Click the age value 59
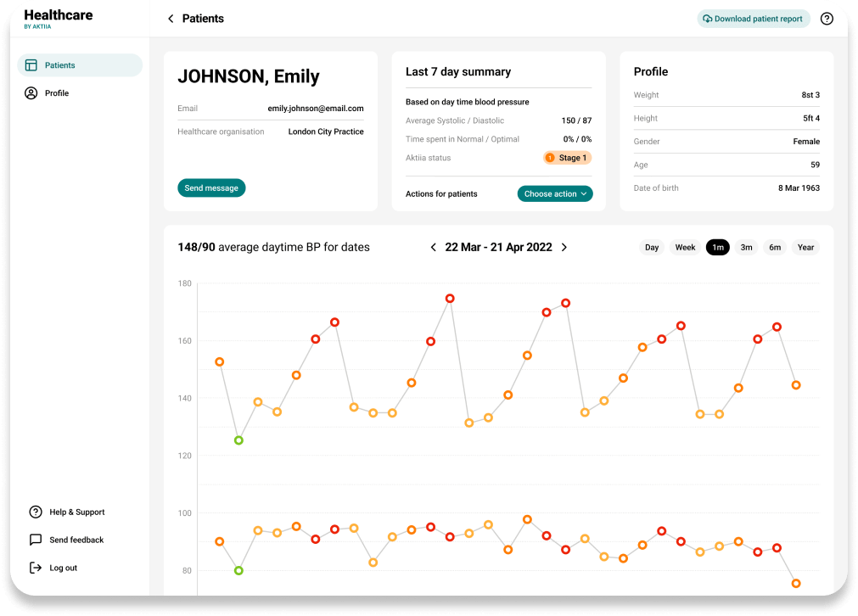Viewport: 858px width, 616px height. tap(816, 165)
